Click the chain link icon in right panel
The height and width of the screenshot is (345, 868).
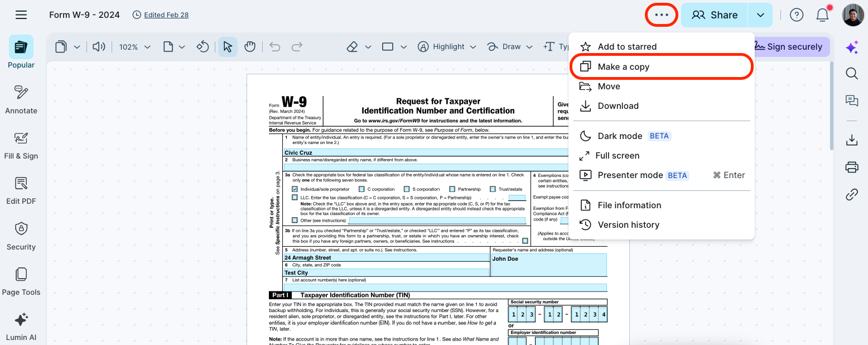pos(852,194)
